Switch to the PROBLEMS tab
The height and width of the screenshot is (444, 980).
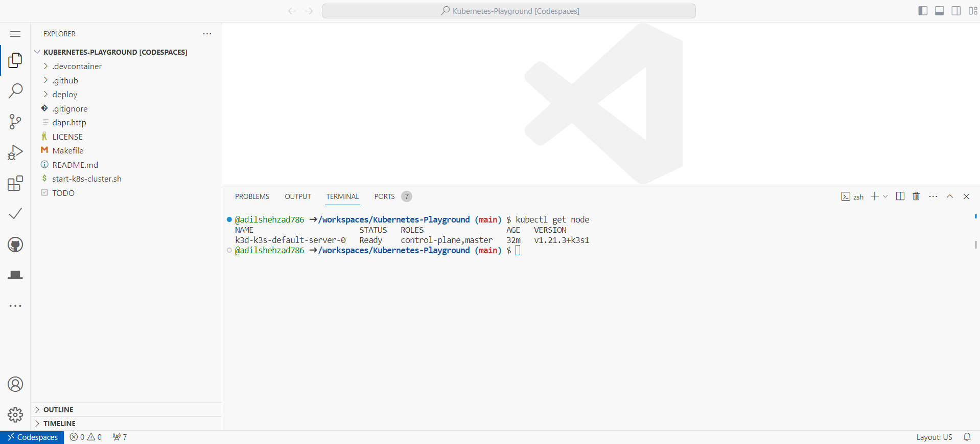[252, 196]
